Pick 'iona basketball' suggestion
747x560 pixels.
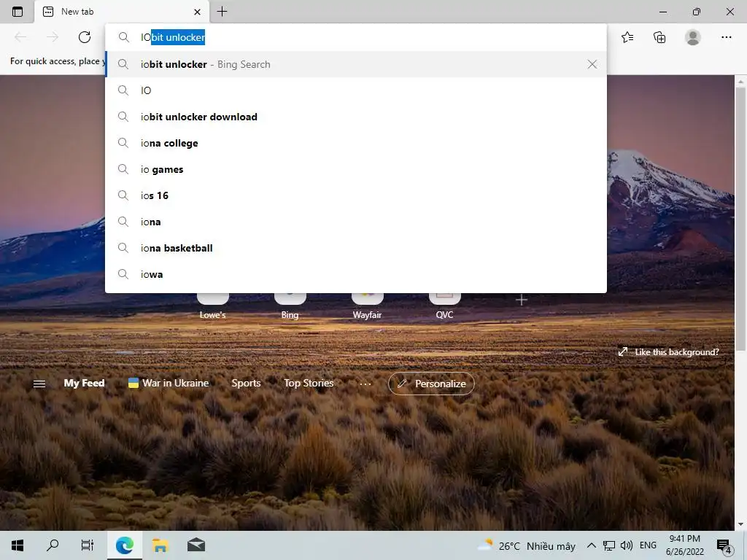point(355,248)
